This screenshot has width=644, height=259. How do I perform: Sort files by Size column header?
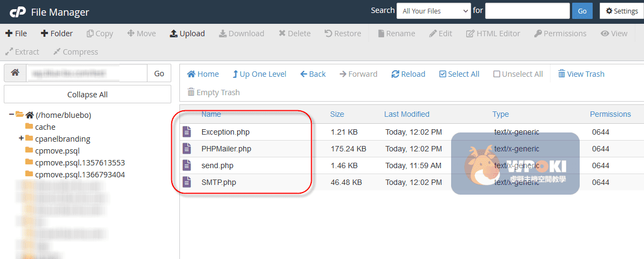tap(337, 114)
